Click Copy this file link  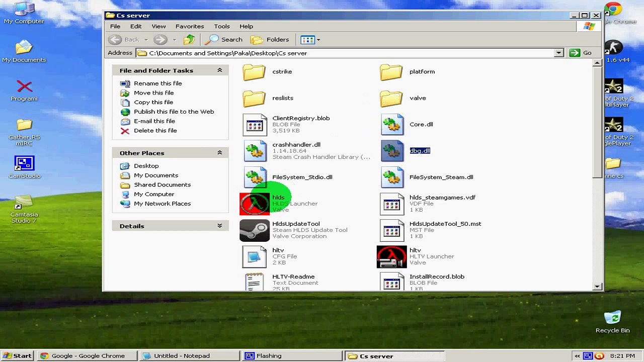point(153,102)
